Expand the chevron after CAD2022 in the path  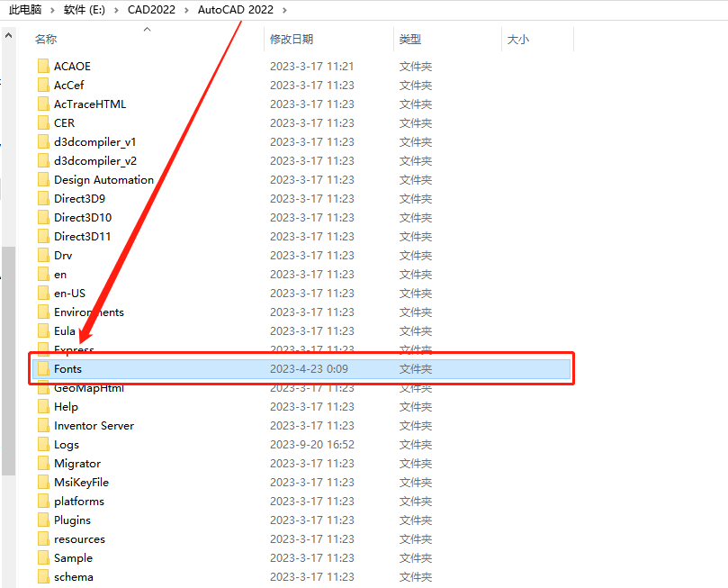pyautogui.click(x=186, y=10)
